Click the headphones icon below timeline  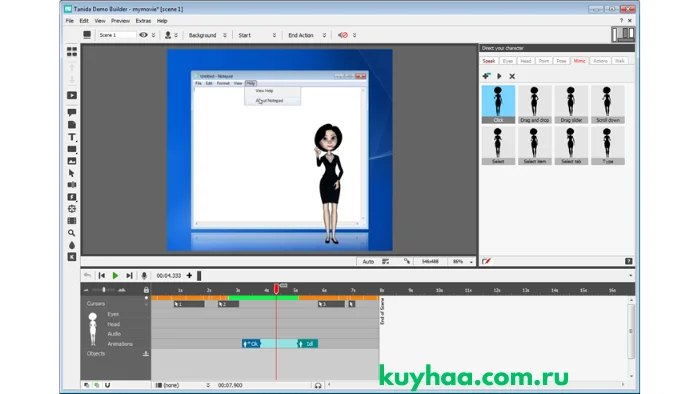[x=318, y=386]
